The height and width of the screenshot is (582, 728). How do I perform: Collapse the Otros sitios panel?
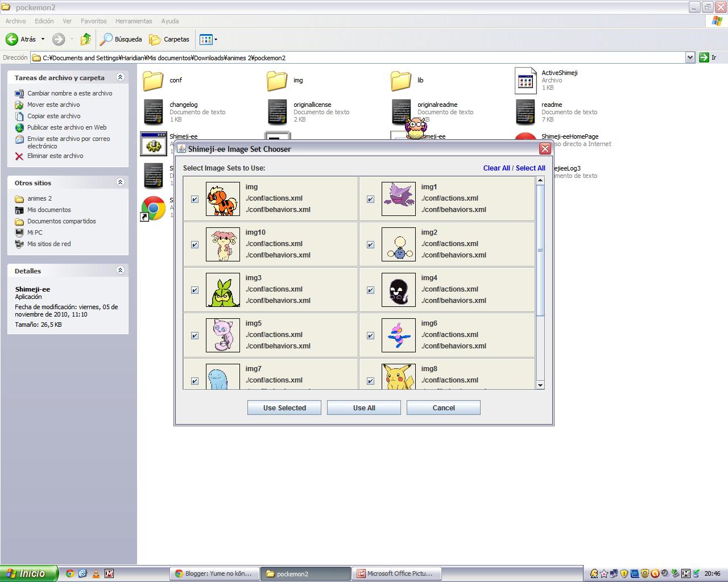point(120,182)
